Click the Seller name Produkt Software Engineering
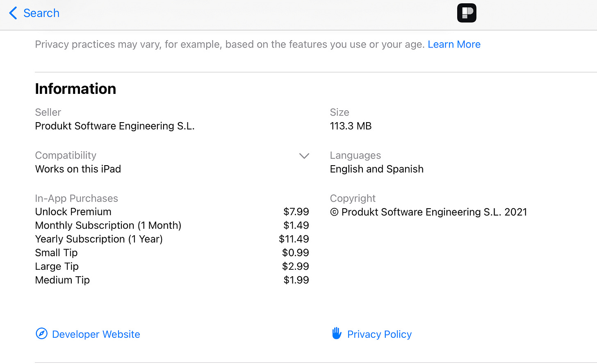The height and width of the screenshot is (364, 597). (115, 126)
